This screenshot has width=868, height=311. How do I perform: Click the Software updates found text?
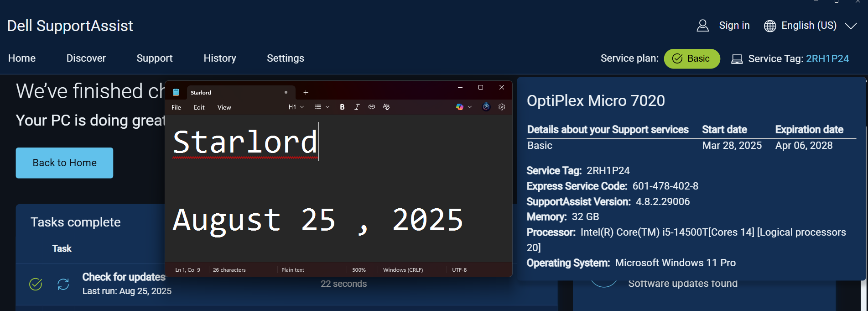(x=682, y=284)
